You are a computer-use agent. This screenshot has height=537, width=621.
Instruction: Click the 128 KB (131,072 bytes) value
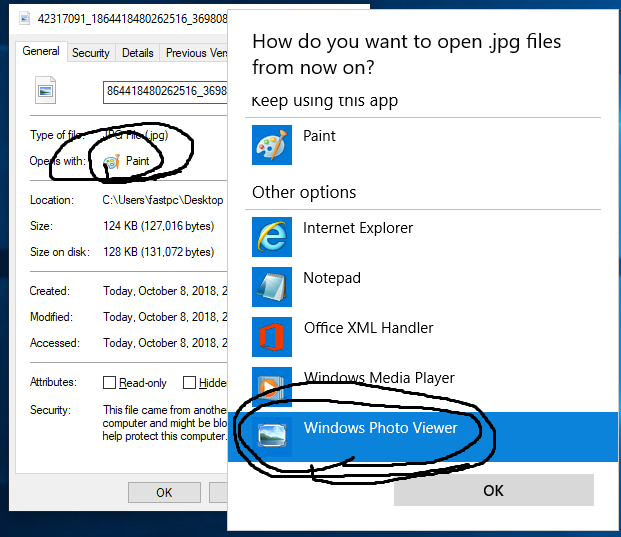[158, 252]
